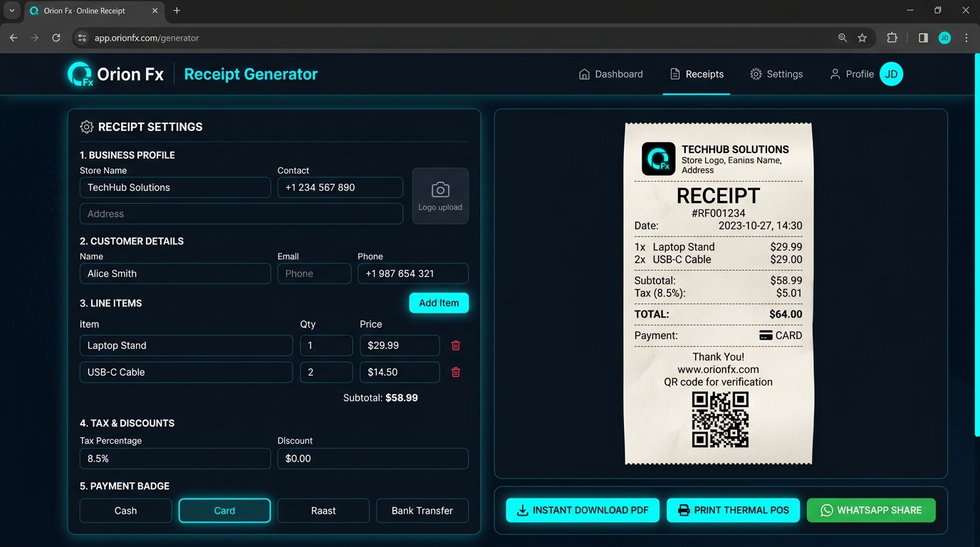Click the Receipt Settings gear icon
This screenshot has height=547, width=980.
pyautogui.click(x=87, y=127)
